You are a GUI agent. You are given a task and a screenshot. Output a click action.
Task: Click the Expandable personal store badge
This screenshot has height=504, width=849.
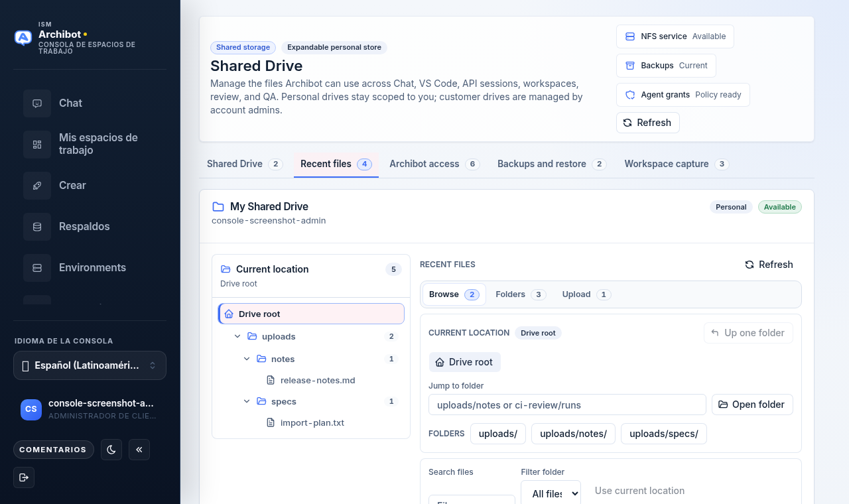pos(334,48)
